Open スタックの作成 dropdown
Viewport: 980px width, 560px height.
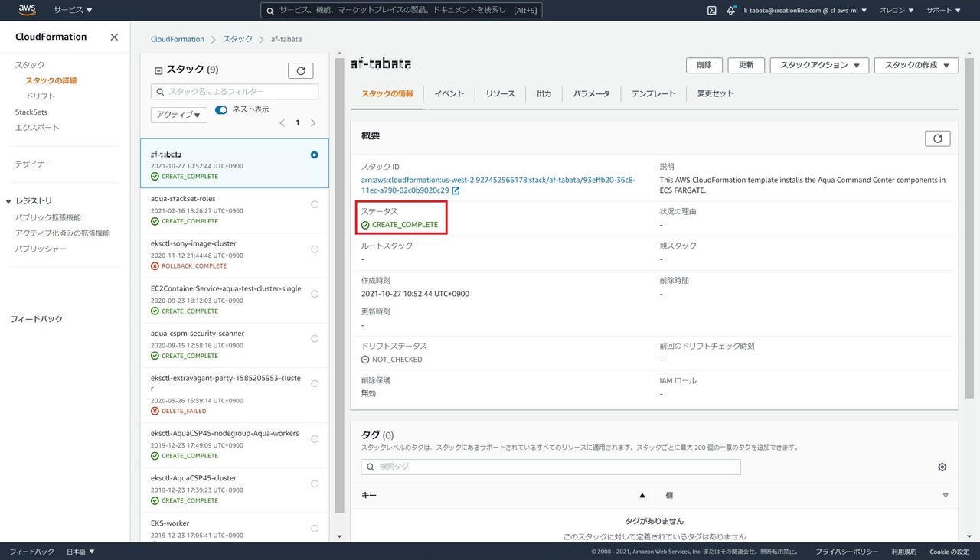(916, 65)
